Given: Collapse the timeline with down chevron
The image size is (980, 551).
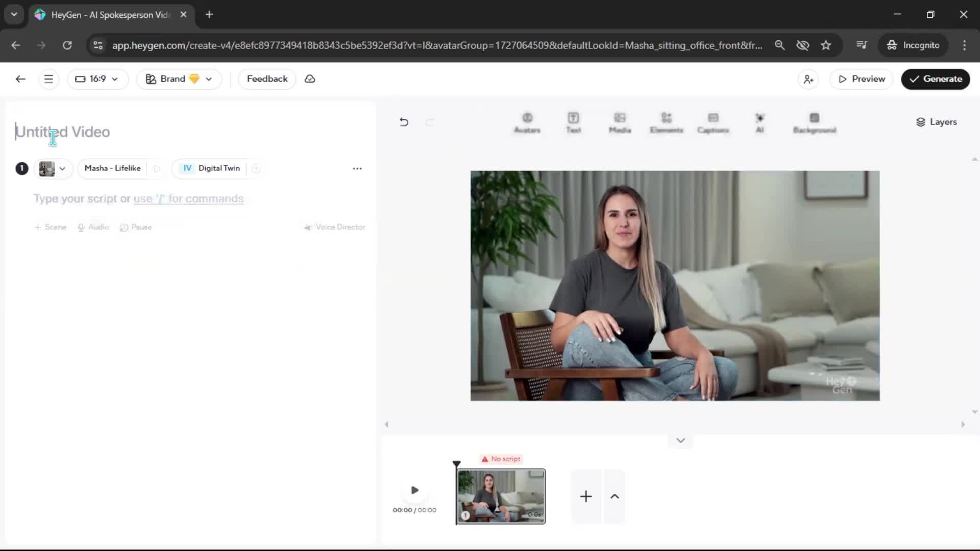Looking at the screenshot, I should pyautogui.click(x=680, y=440).
